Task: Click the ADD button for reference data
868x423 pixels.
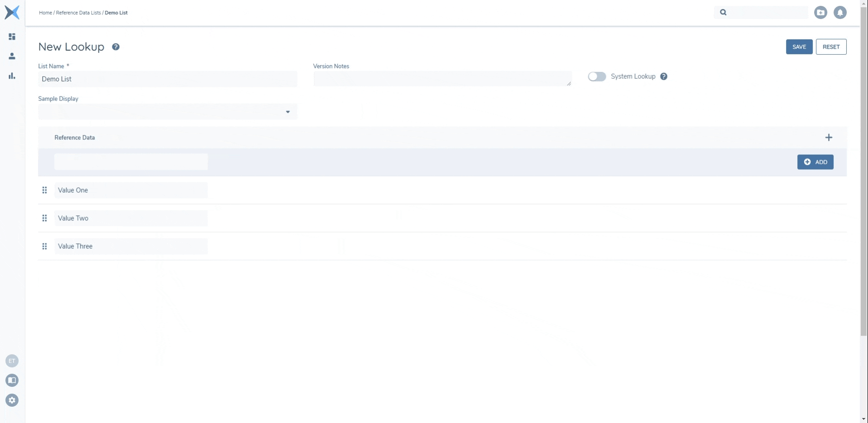Action: (x=815, y=162)
